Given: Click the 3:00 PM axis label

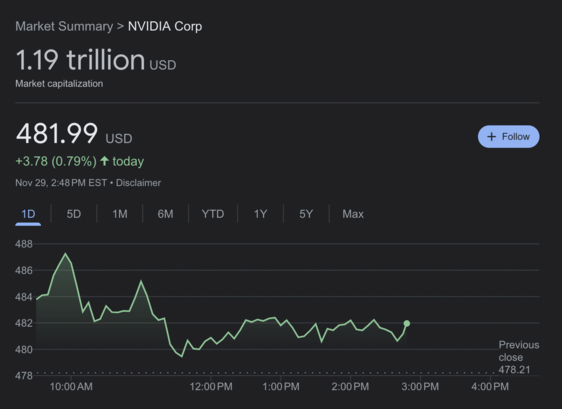Looking at the screenshot, I should tap(420, 386).
